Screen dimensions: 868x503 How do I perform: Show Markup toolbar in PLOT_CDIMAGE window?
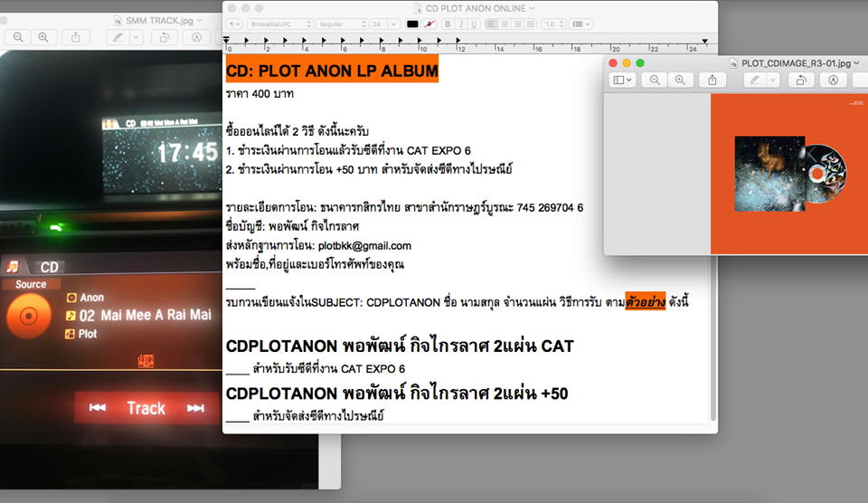point(833,80)
